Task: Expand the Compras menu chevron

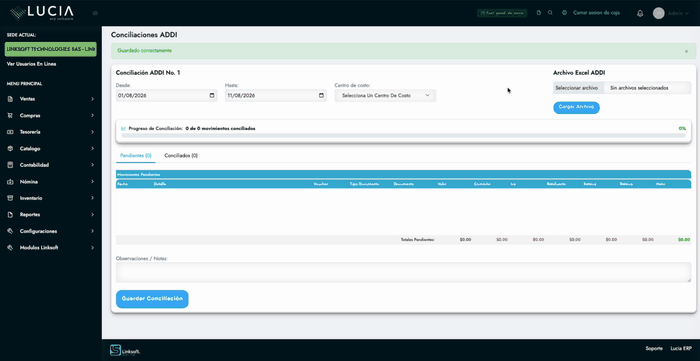Action: point(92,116)
